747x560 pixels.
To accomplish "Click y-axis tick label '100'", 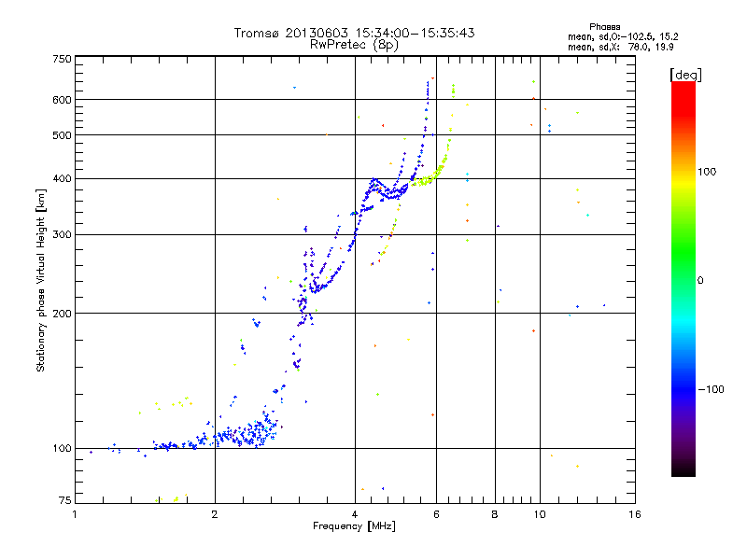I will [62, 449].
